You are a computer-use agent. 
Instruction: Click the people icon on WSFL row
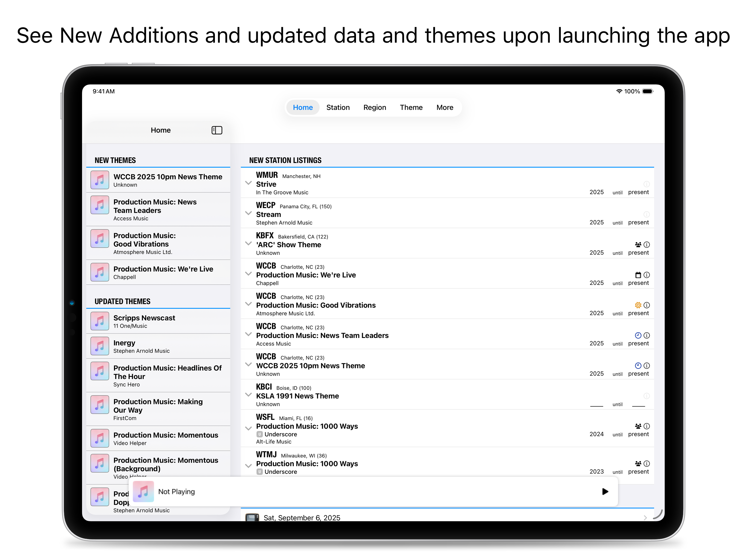click(x=638, y=426)
